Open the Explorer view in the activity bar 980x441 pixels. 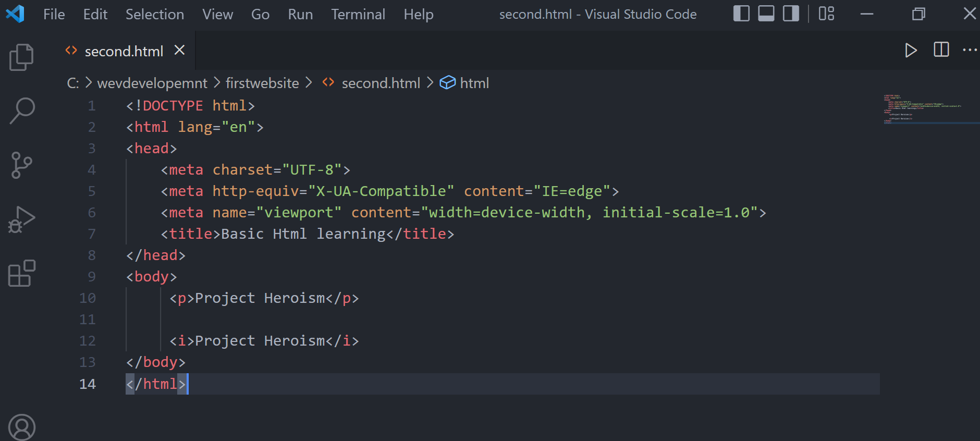point(21,57)
